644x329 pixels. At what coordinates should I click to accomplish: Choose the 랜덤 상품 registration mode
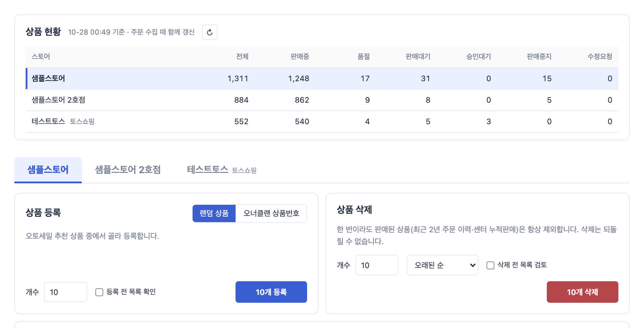(x=214, y=213)
